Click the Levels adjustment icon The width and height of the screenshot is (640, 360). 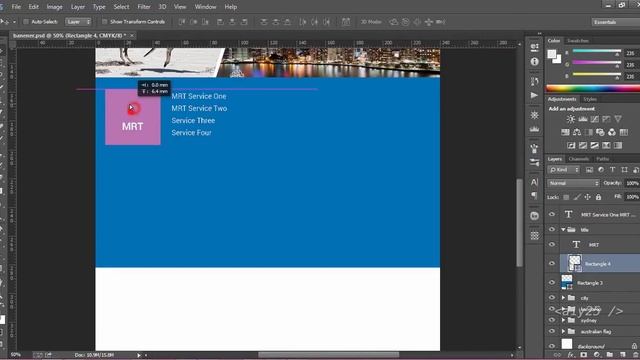(x=583, y=119)
